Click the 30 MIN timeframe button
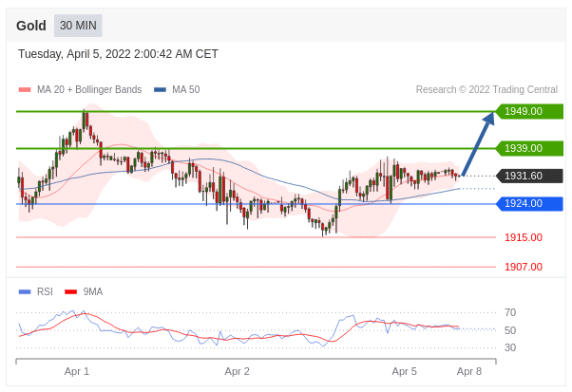 tap(78, 26)
